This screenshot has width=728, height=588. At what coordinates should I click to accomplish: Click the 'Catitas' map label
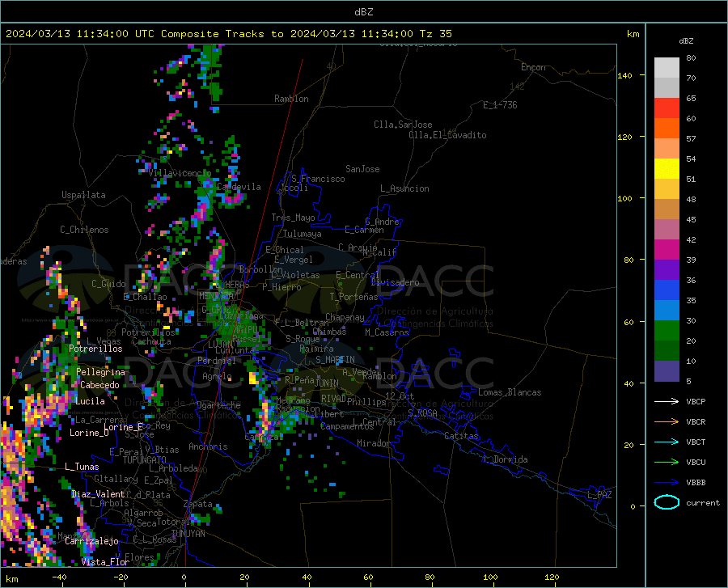coord(462,436)
